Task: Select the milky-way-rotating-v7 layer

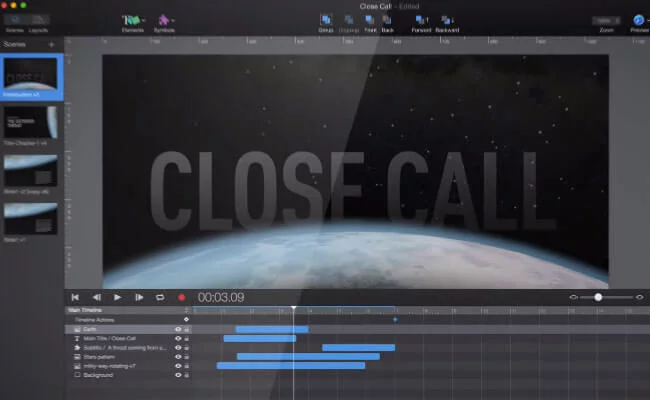Action: coord(129,366)
